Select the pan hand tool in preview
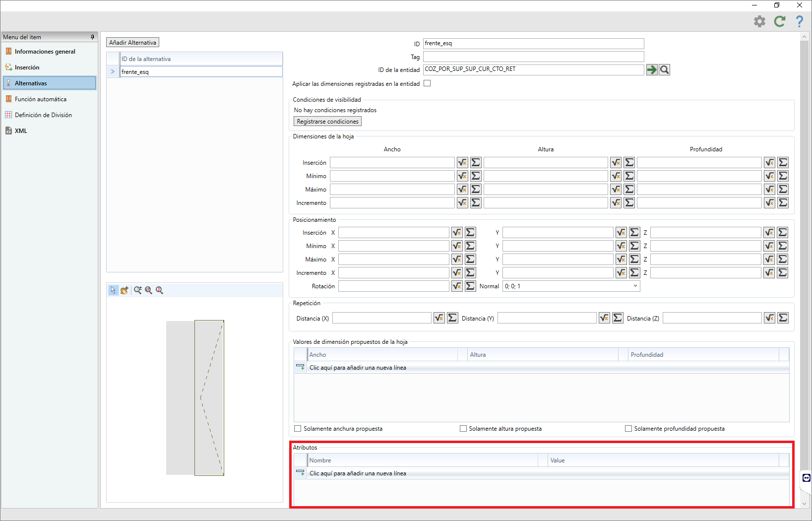The image size is (812, 521). point(124,290)
